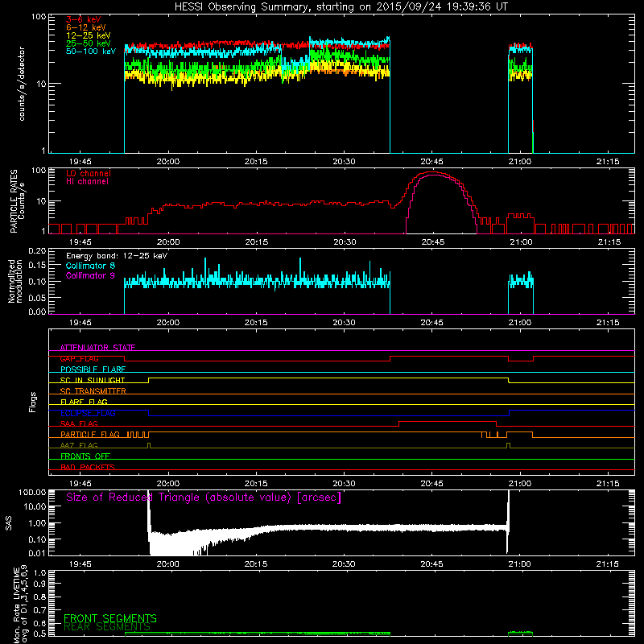The image size is (644, 644).
Task: Click the 1.0 livetime y-axis value
Action: (39, 572)
